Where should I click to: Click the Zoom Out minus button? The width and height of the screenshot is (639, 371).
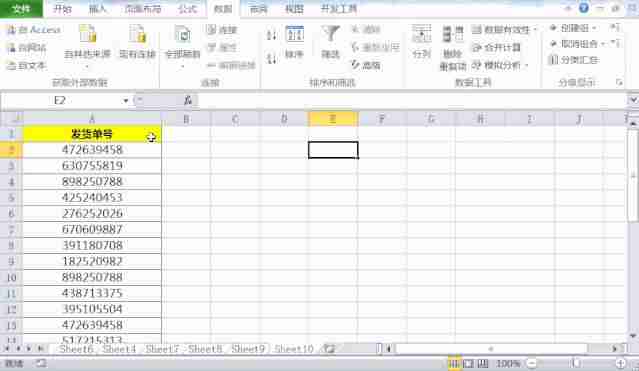pos(531,363)
